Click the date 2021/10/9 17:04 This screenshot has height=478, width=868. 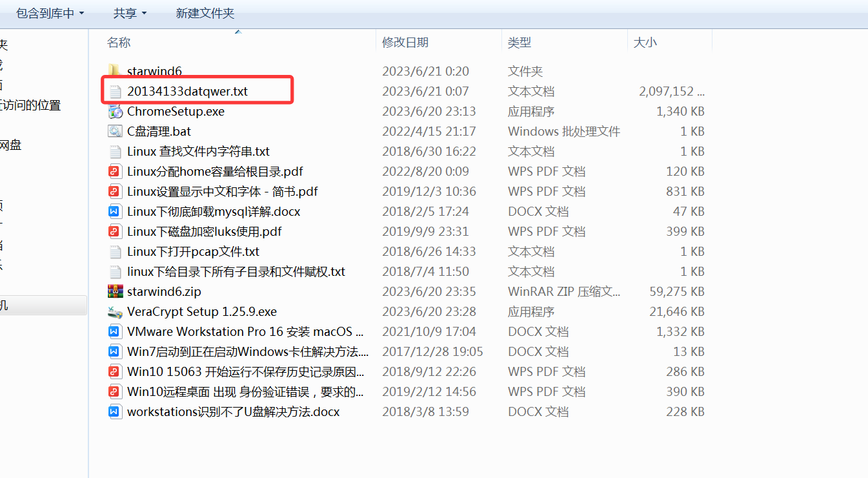(x=429, y=331)
